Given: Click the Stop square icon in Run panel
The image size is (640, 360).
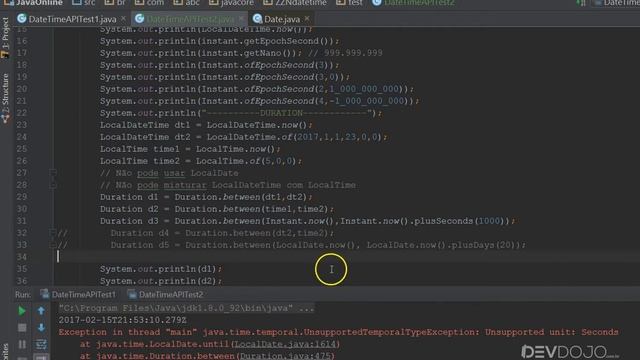Looking at the screenshot, I should coord(22,328).
